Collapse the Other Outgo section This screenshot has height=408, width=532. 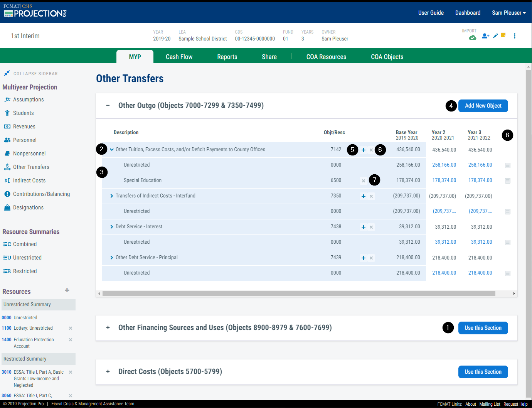(x=108, y=105)
